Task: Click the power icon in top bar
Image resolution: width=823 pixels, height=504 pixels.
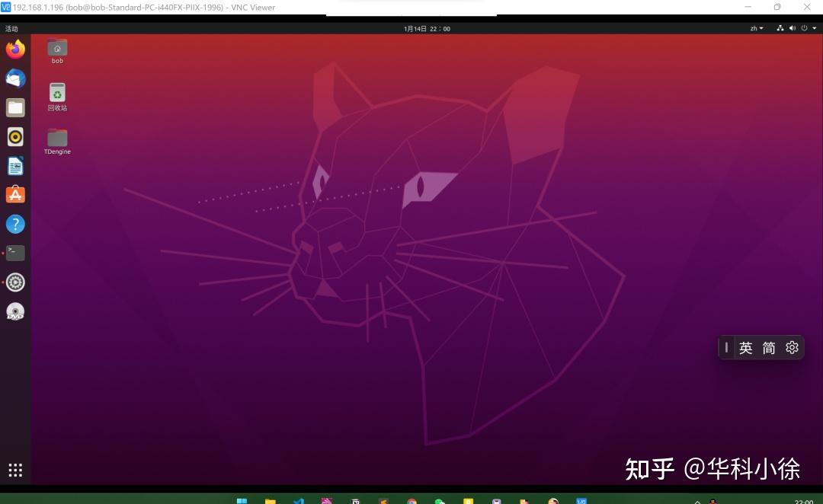Action: (x=804, y=28)
